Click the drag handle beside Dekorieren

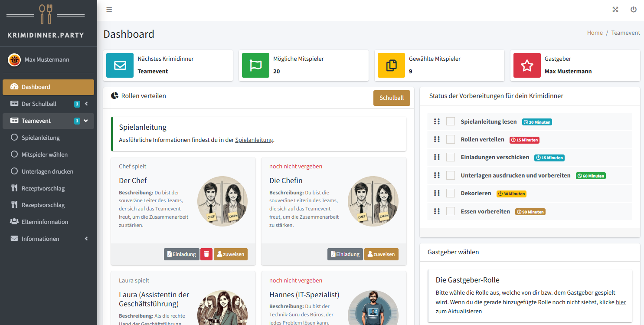tap(437, 194)
